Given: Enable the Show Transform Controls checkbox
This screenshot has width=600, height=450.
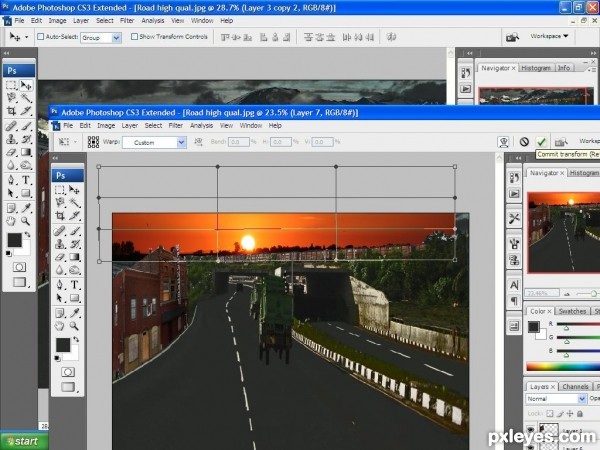Looking at the screenshot, I should [x=134, y=37].
